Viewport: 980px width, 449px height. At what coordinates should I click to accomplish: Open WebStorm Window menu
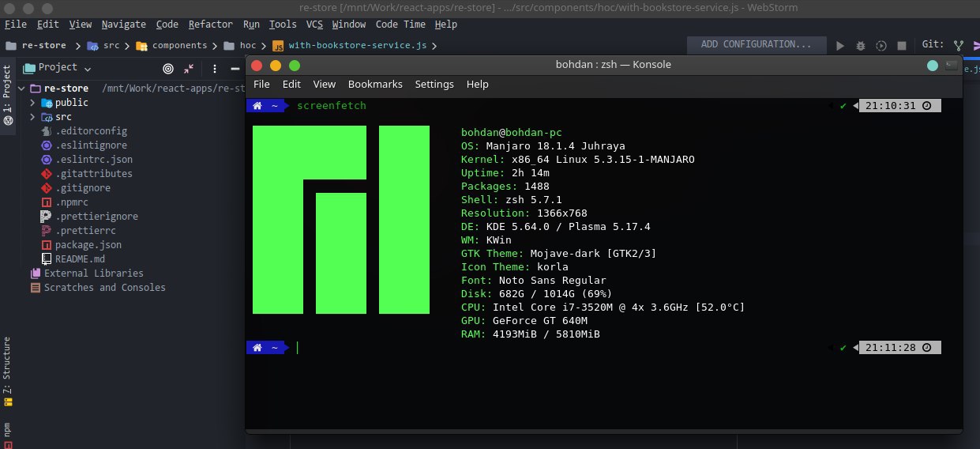[349, 25]
